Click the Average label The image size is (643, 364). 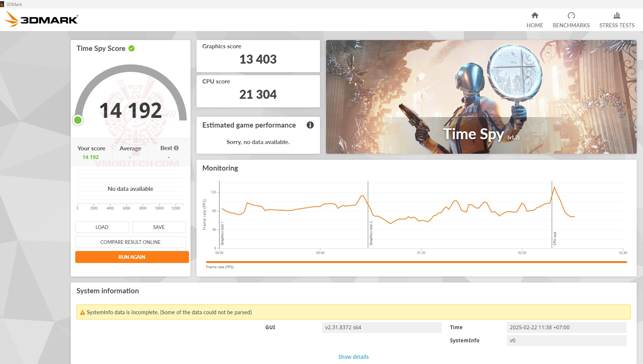130,148
